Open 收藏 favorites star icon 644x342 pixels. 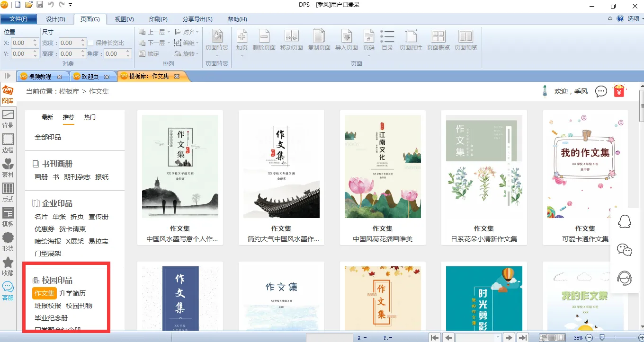[x=8, y=266]
